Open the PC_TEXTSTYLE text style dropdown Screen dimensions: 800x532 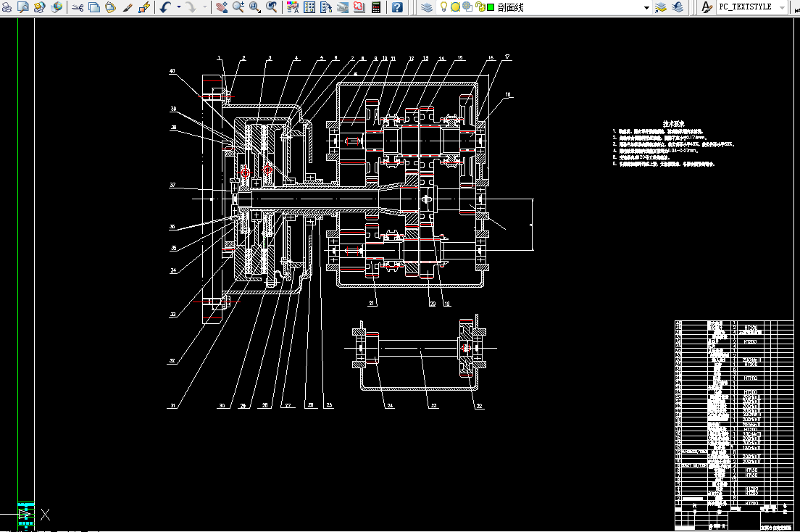click(x=781, y=7)
